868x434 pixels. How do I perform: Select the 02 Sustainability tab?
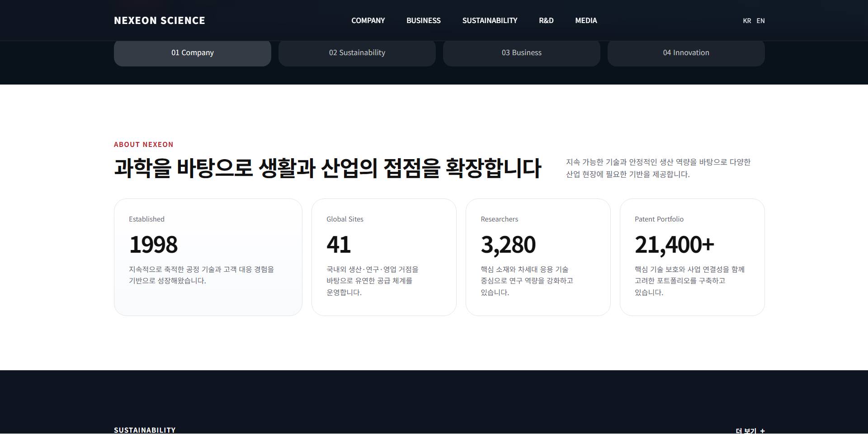357,53
